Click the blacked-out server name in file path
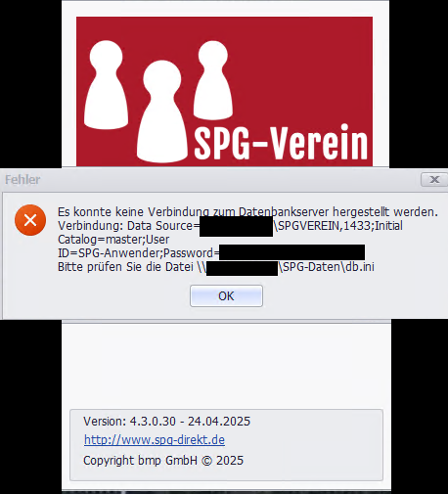Image resolution: width=448 pixels, height=494 pixels. tap(242, 268)
